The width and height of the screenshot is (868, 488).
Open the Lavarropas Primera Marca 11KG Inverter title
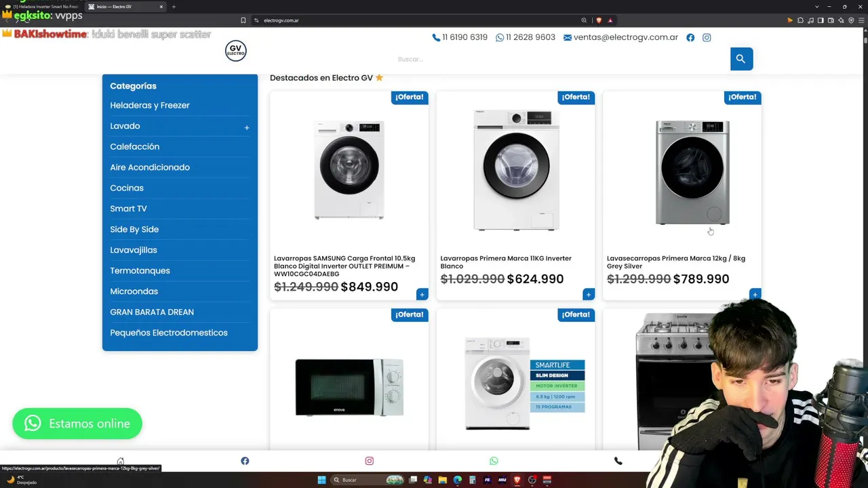[506, 262]
